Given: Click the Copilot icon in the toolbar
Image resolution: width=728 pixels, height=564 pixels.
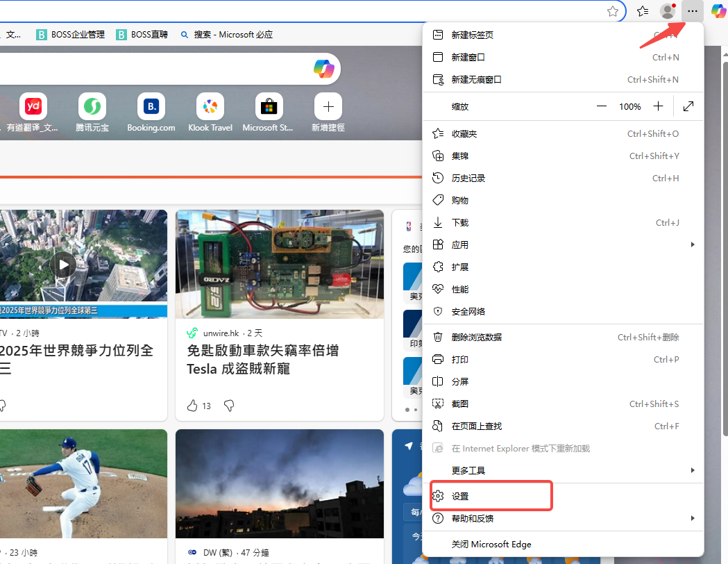Looking at the screenshot, I should click(718, 11).
